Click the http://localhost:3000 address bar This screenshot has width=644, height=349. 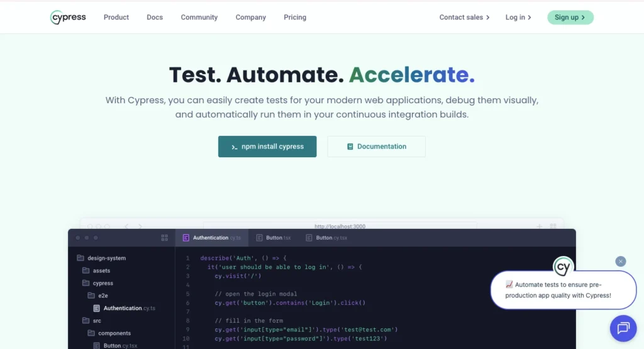(340, 226)
